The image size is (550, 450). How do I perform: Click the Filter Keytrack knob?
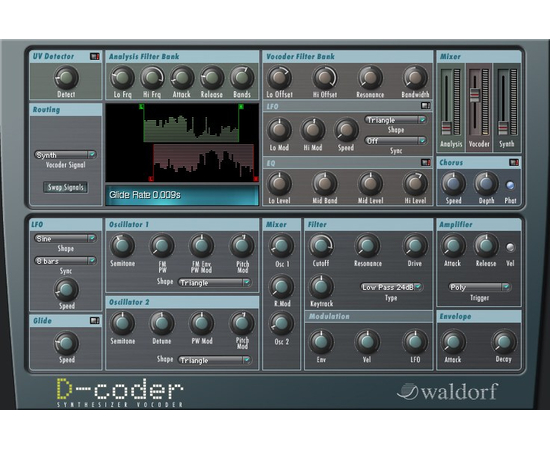pyautogui.click(x=321, y=286)
